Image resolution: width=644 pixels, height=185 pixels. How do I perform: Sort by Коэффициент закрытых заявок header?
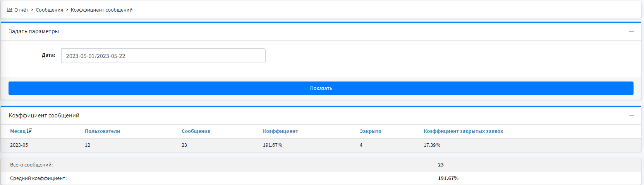pyautogui.click(x=463, y=131)
